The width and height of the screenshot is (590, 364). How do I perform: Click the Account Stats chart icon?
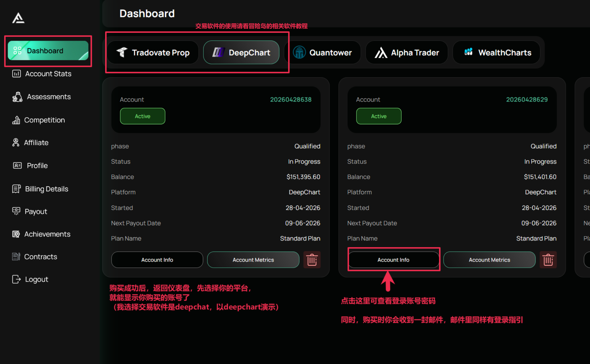pos(16,74)
